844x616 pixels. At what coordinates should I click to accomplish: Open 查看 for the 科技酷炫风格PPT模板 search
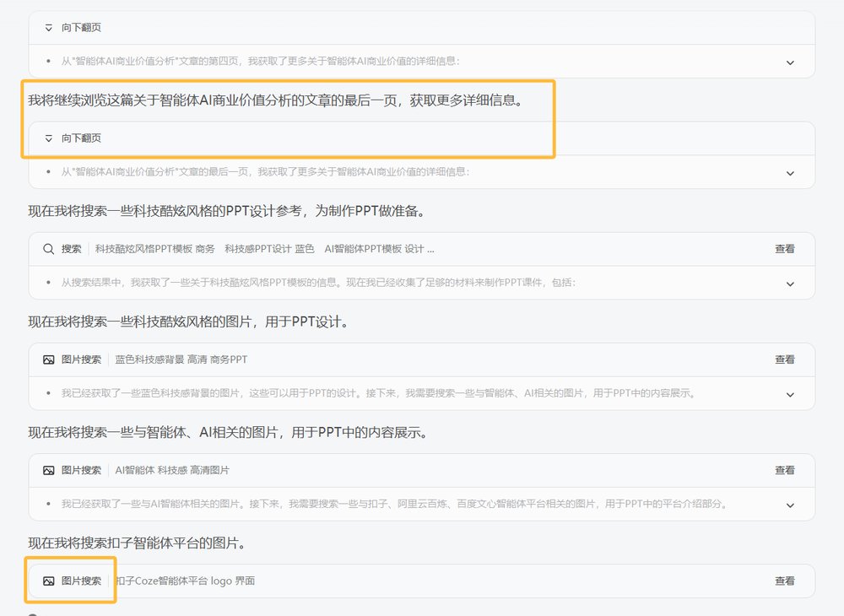[x=784, y=249]
